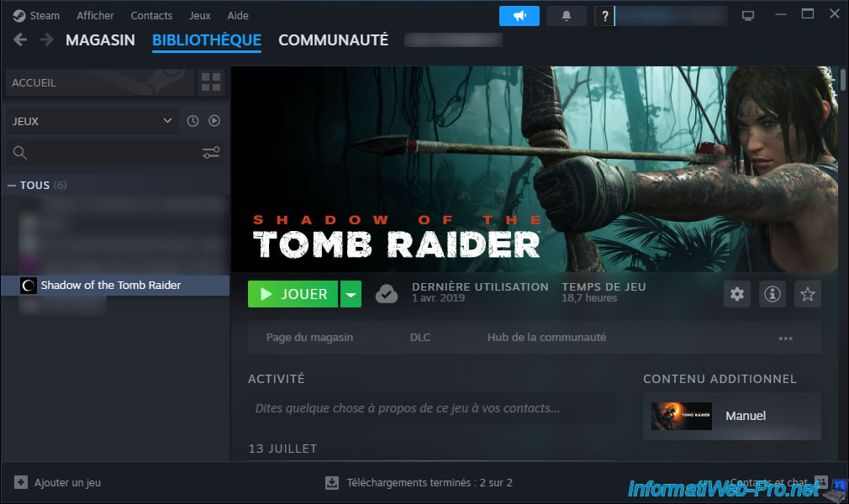Click the blue megaphone announcements icon
849x504 pixels.
pos(519,16)
